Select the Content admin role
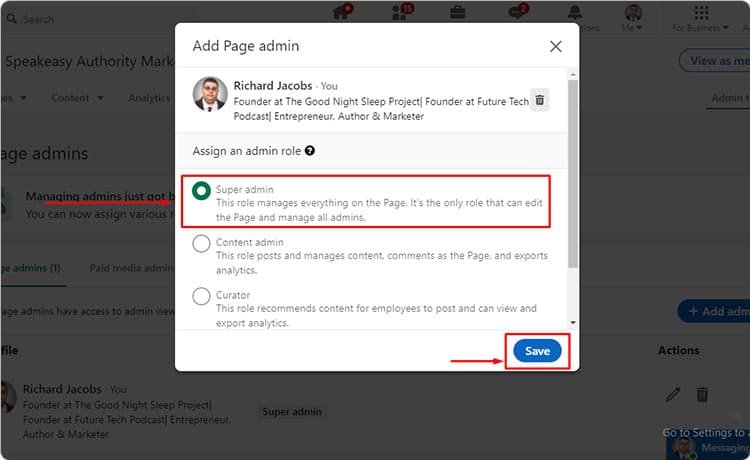750x460 pixels. pyautogui.click(x=201, y=243)
